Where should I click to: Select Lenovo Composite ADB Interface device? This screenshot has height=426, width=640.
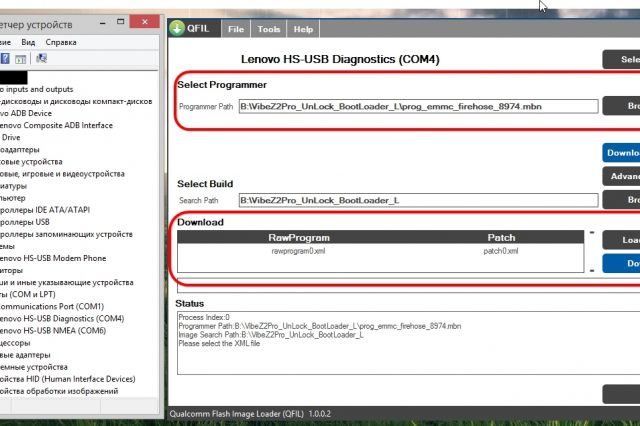[56, 125]
